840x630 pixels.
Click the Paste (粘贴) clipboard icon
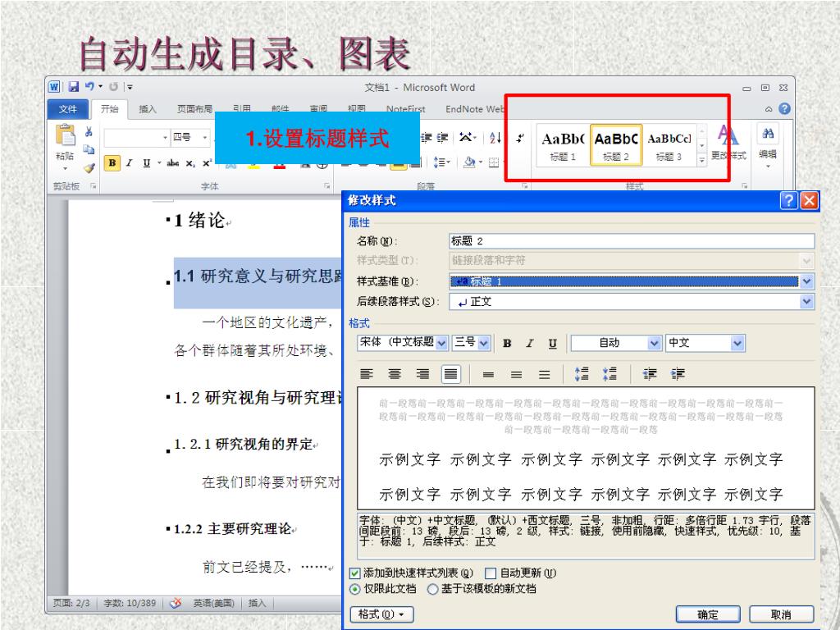pyautogui.click(x=66, y=135)
